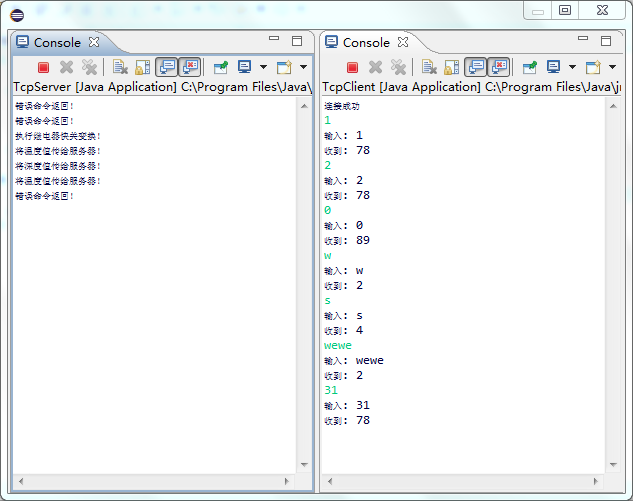Click the client line '输入: wewe'

coord(354,361)
